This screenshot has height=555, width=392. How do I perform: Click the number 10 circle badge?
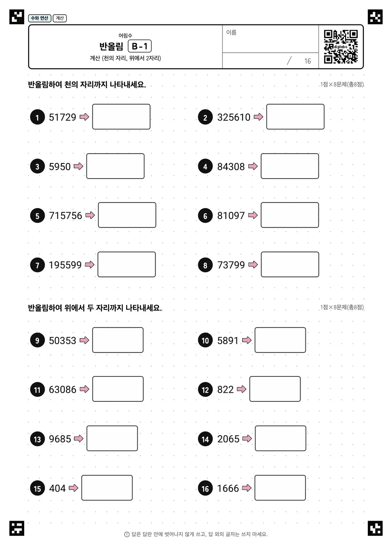[x=205, y=340]
